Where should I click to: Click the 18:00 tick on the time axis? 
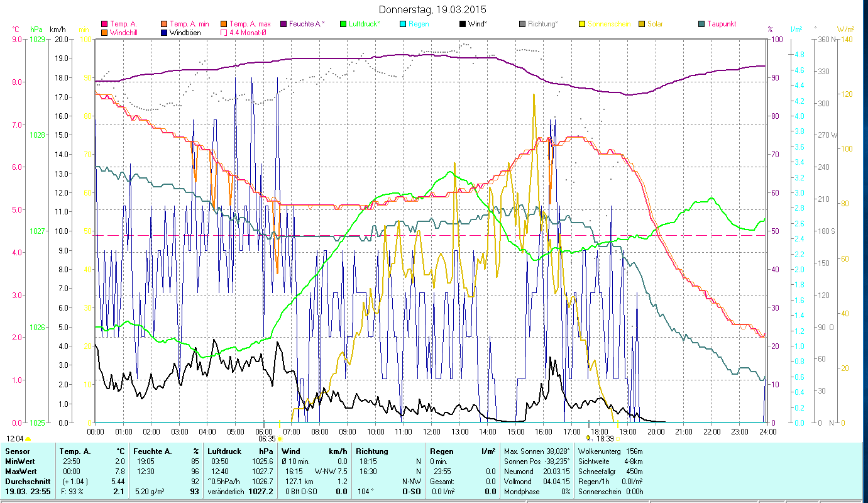[x=600, y=431]
